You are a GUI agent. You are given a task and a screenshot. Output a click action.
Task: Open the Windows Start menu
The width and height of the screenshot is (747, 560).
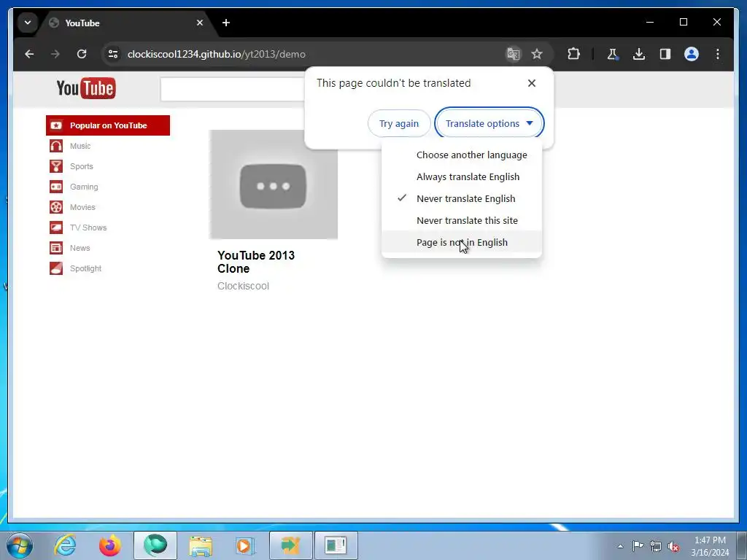point(20,545)
